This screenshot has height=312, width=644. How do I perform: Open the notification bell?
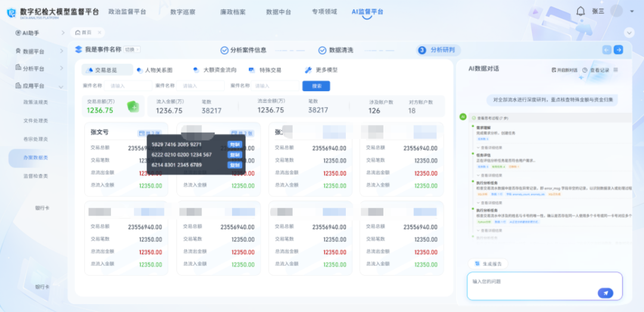point(580,11)
